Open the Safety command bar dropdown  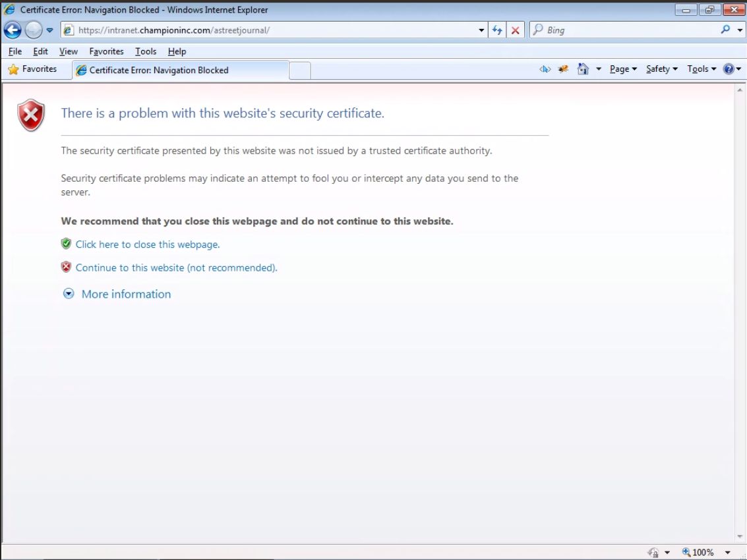(662, 69)
